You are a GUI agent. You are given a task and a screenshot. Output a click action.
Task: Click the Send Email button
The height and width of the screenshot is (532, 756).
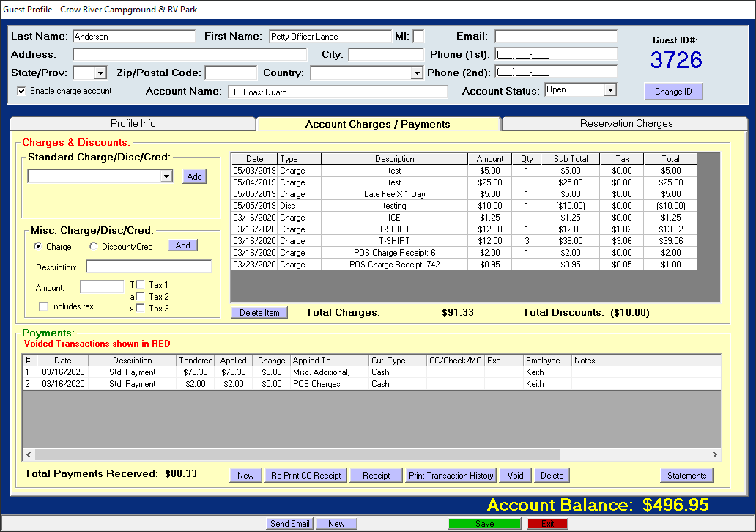pyautogui.click(x=289, y=524)
